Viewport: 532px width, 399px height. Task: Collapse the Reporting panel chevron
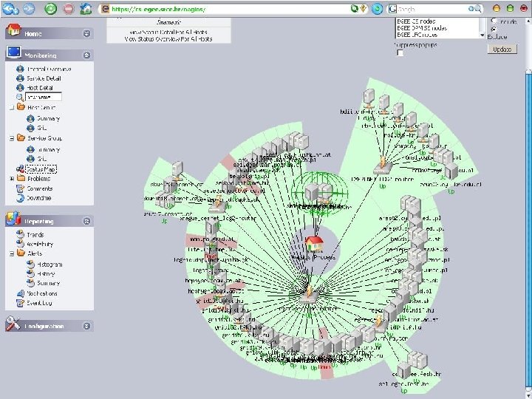tap(87, 221)
